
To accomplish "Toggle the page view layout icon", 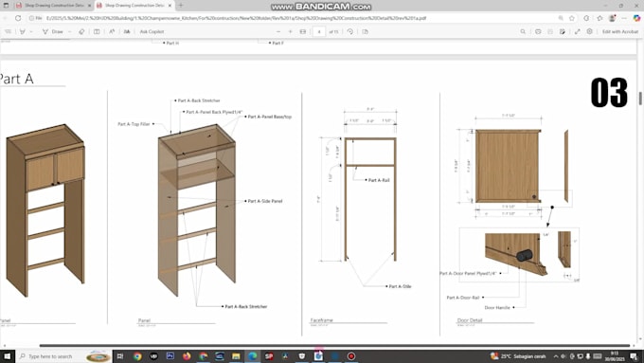I will [x=97, y=31].
